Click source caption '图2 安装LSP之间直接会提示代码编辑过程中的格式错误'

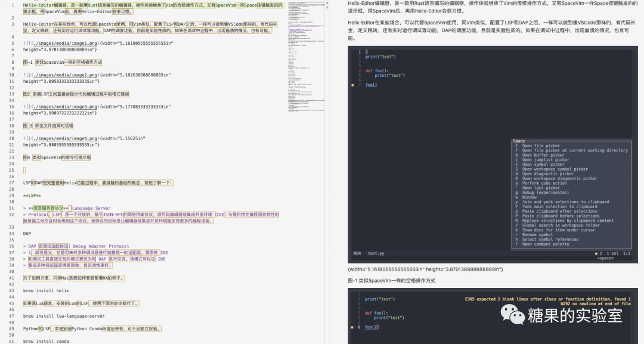click(76, 94)
